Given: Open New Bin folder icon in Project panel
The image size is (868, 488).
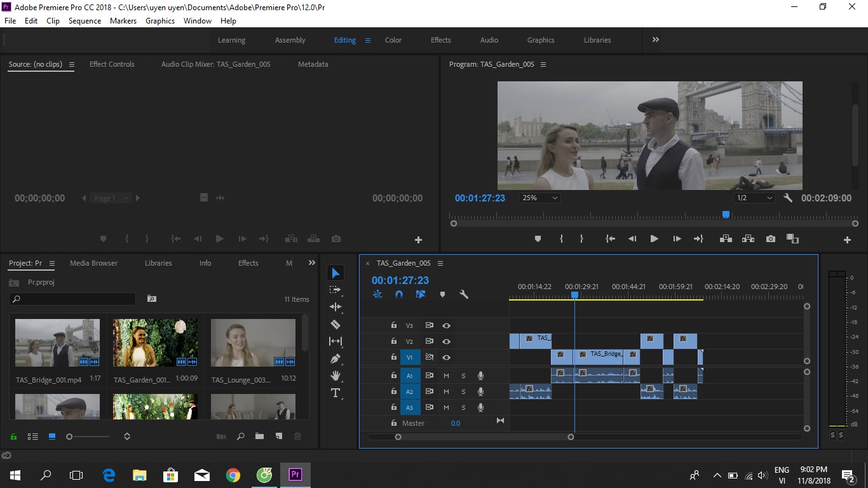Looking at the screenshot, I should tap(259, 437).
